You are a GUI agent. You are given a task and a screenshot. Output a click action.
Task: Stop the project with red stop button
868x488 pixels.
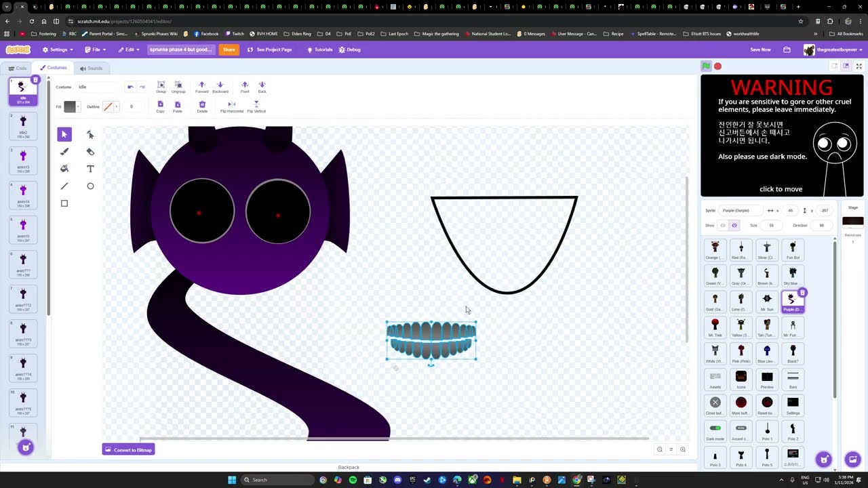[717, 66]
